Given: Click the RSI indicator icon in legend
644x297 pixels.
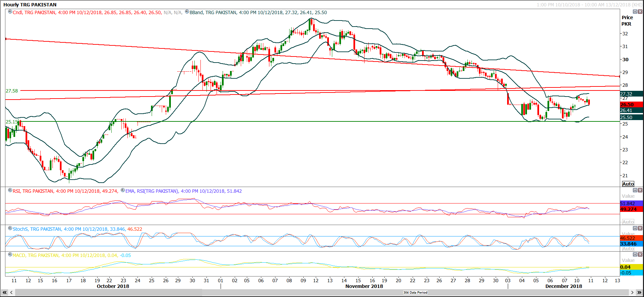Looking at the screenshot, I should (10, 191).
